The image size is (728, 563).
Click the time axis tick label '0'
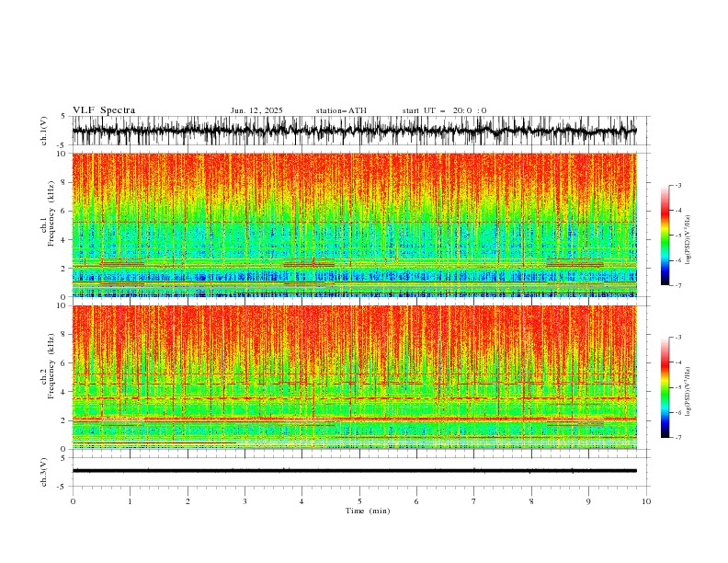tap(73, 501)
